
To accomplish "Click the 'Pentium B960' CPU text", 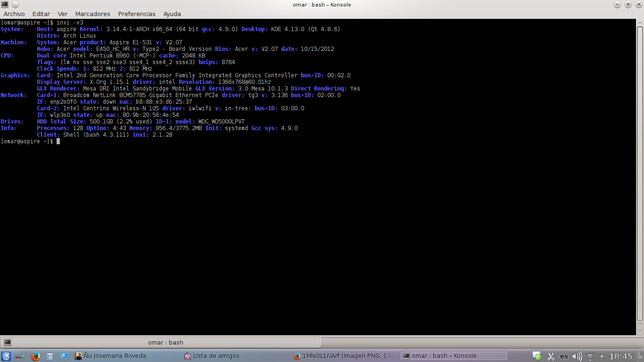I will (x=109, y=56).
